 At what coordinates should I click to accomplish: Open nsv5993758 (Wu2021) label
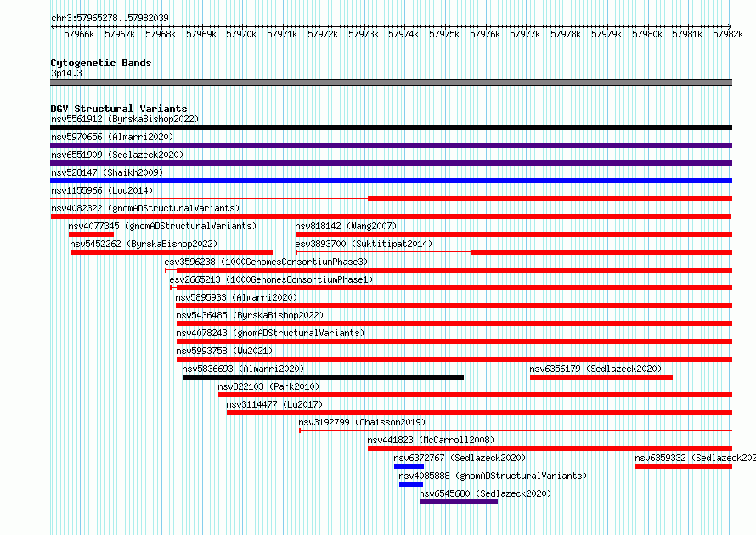(224, 351)
